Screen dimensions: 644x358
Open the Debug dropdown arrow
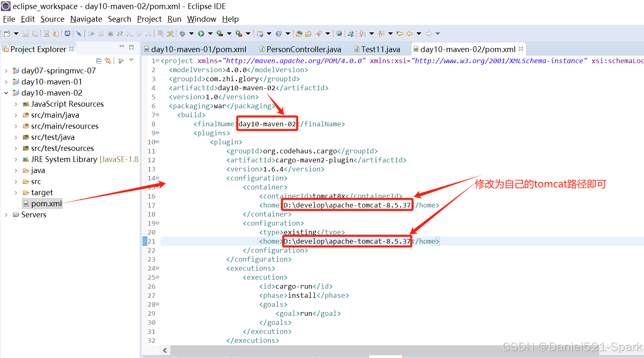point(191,34)
